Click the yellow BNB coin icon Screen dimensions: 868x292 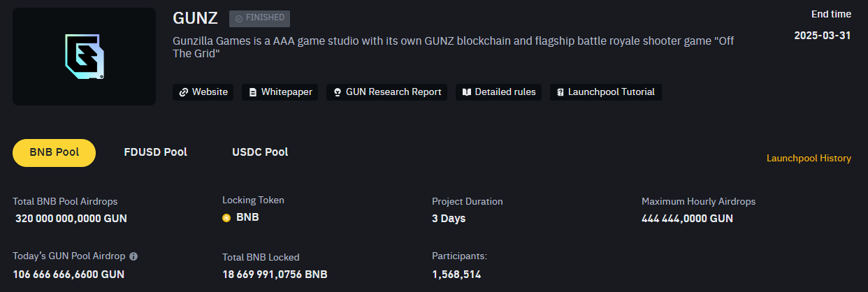(226, 218)
